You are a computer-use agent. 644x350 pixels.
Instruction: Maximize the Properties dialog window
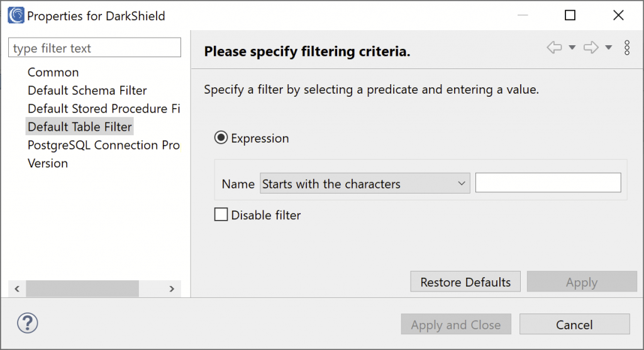pos(570,15)
